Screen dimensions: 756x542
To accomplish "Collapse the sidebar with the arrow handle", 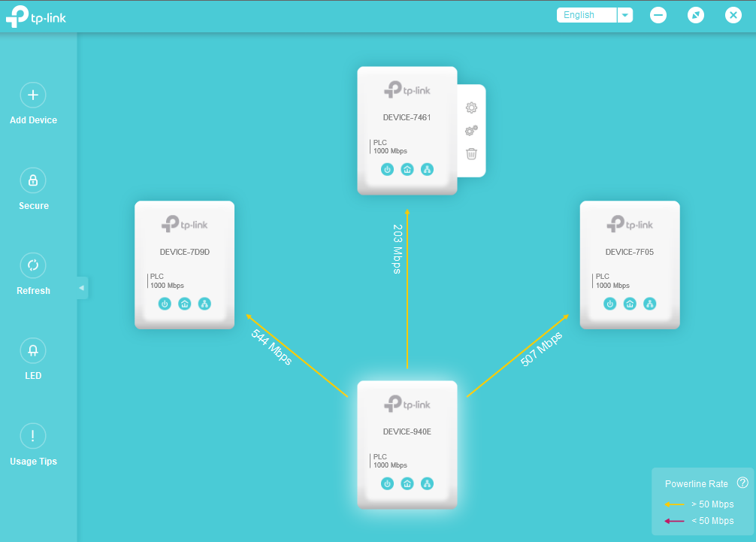I will 82,288.
